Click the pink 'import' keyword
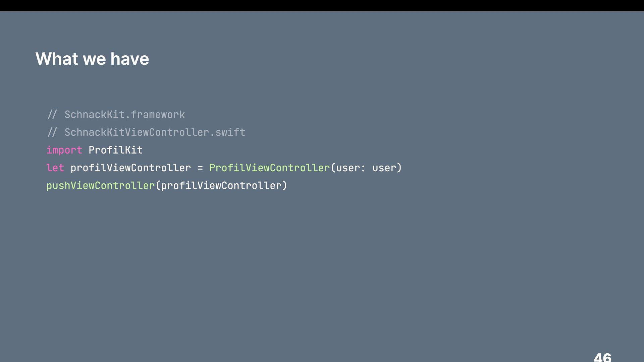This screenshot has width=644, height=362. 64,150
